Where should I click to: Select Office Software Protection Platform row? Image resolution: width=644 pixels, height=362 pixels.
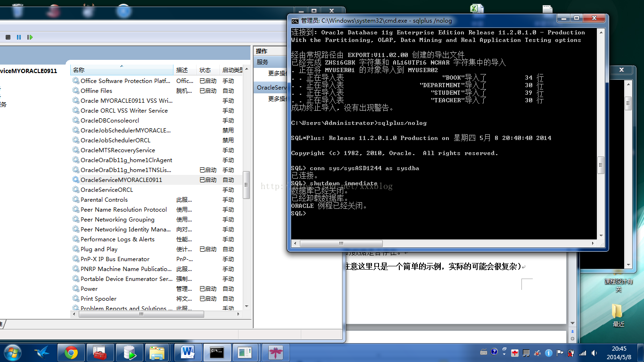(x=157, y=81)
